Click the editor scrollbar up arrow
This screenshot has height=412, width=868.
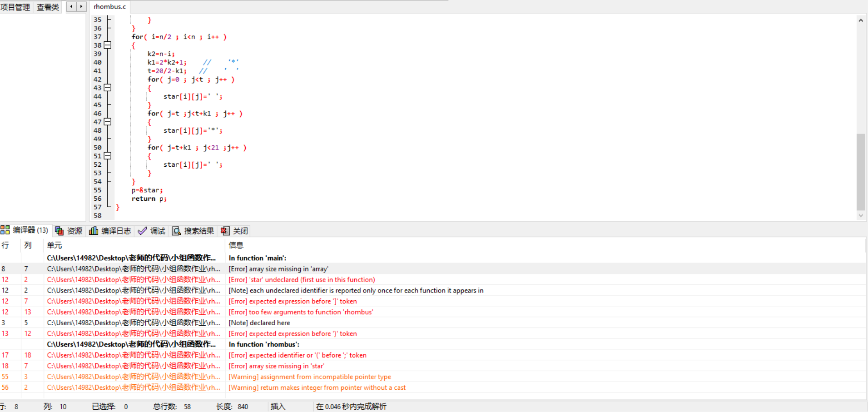(x=861, y=20)
